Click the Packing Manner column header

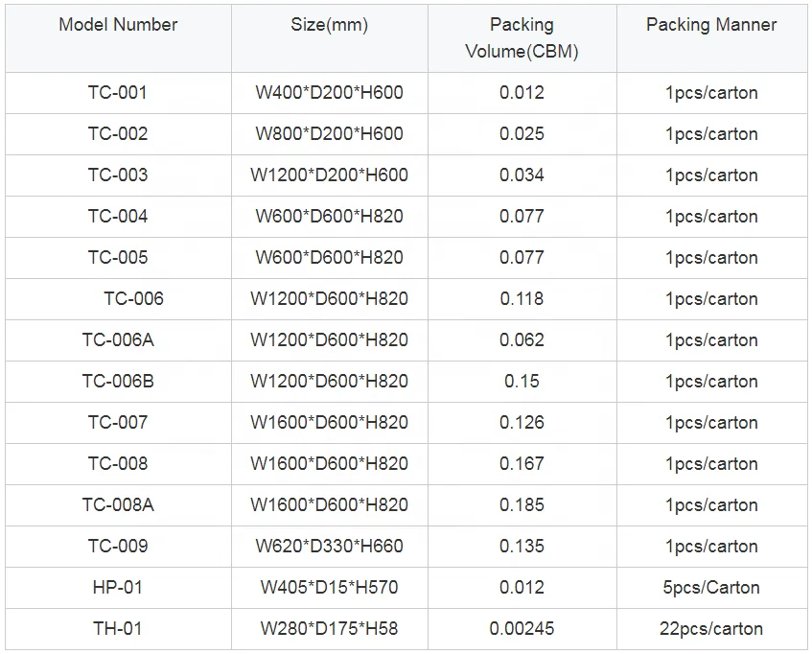pyautogui.click(x=711, y=25)
